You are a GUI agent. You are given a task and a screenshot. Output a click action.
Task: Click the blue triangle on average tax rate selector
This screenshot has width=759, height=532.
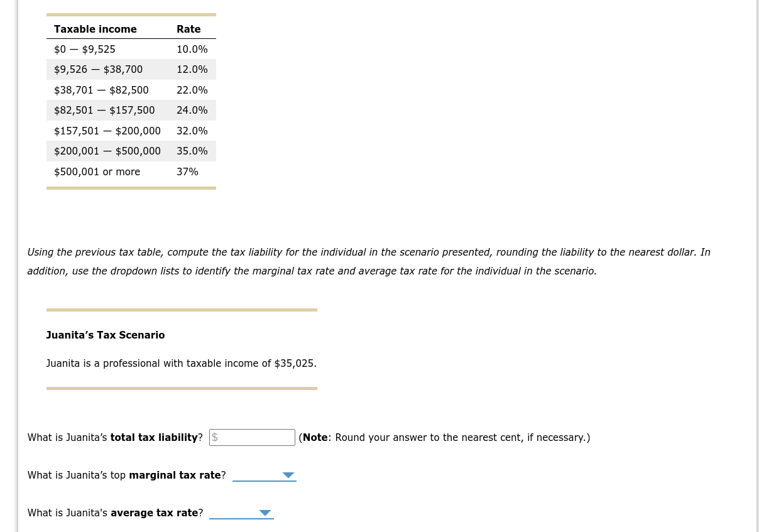[265, 513]
